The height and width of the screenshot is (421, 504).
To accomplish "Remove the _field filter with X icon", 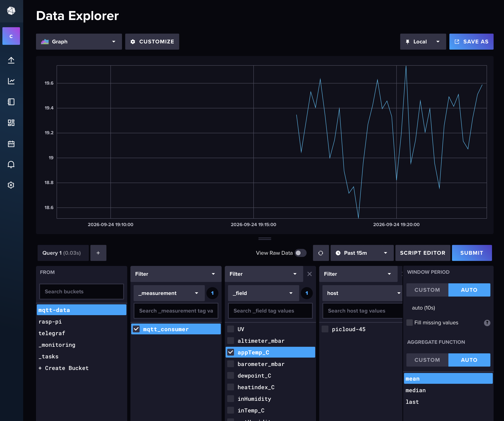I will coord(310,274).
